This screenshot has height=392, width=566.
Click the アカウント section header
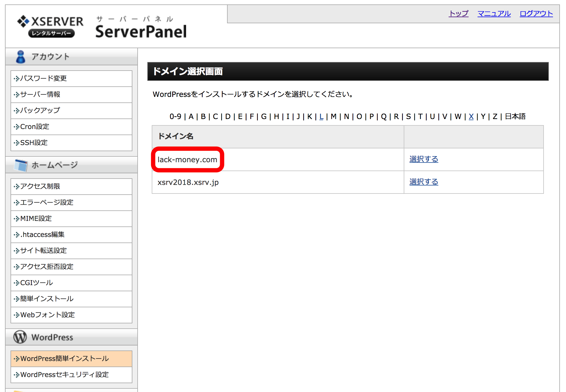pos(71,57)
